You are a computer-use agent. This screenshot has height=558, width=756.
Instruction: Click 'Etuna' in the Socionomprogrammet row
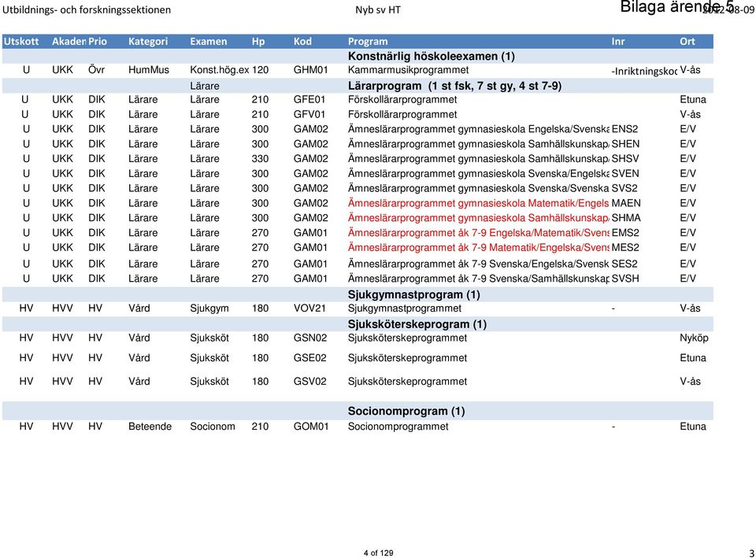point(693,427)
